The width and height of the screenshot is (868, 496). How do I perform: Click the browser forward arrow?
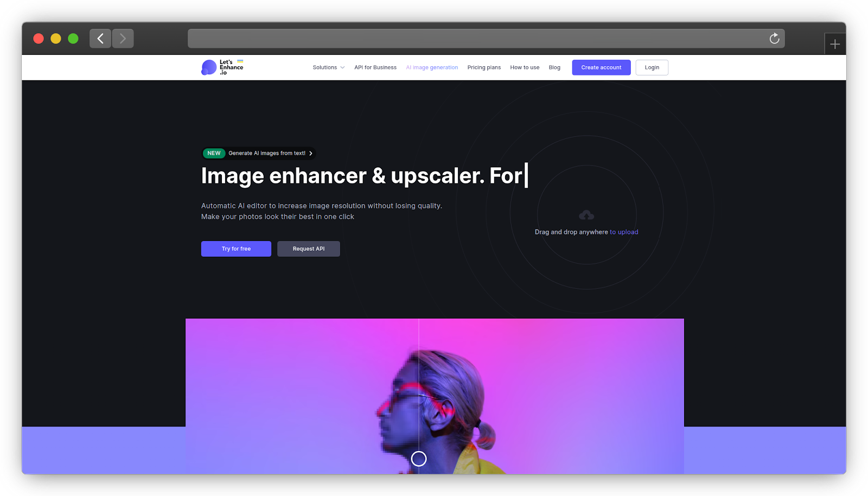[123, 39]
